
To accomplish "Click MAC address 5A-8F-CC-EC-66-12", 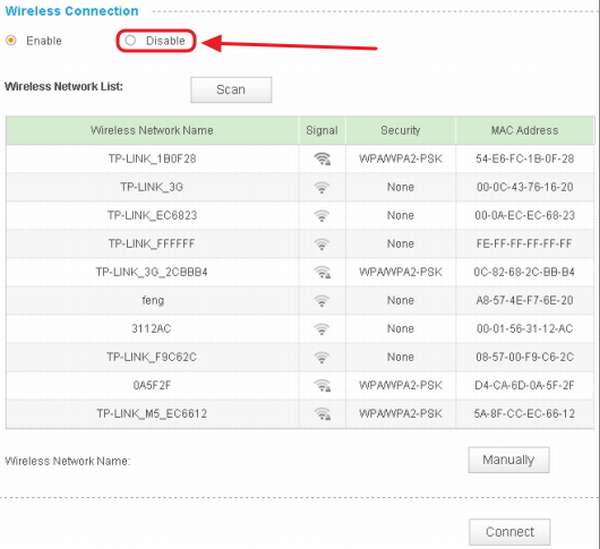I will (525, 414).
